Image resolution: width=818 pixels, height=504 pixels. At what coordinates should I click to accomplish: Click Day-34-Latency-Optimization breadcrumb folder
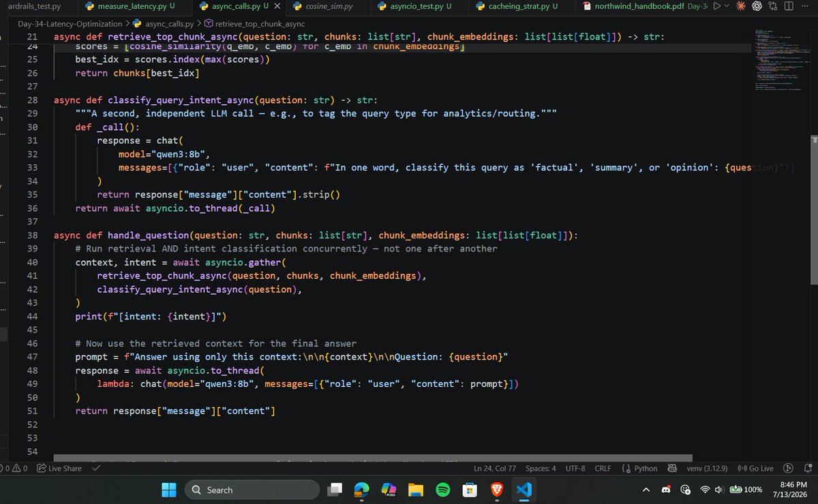pyautogui.click(x=70, y=24)
